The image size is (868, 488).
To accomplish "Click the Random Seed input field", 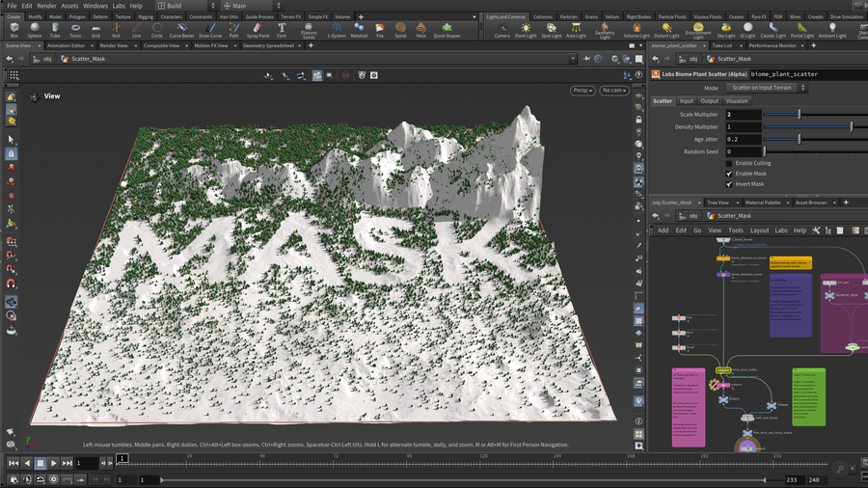I will coord(744,151).
